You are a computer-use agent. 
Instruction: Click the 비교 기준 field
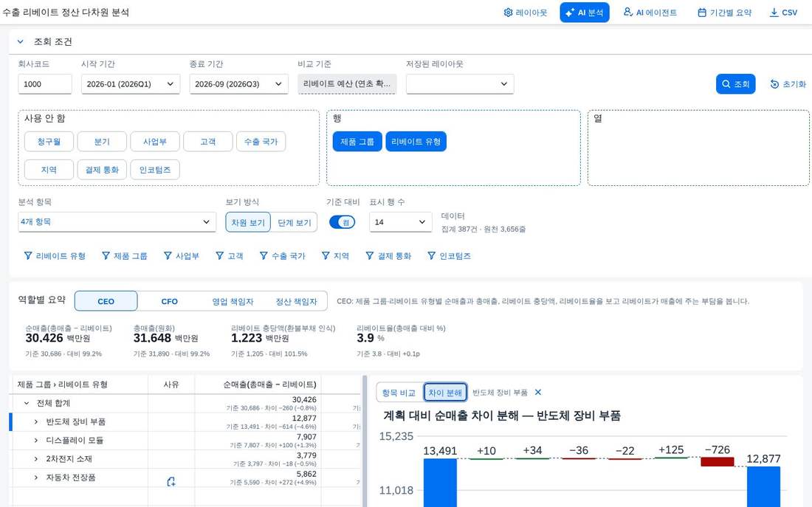click(347, 84)
